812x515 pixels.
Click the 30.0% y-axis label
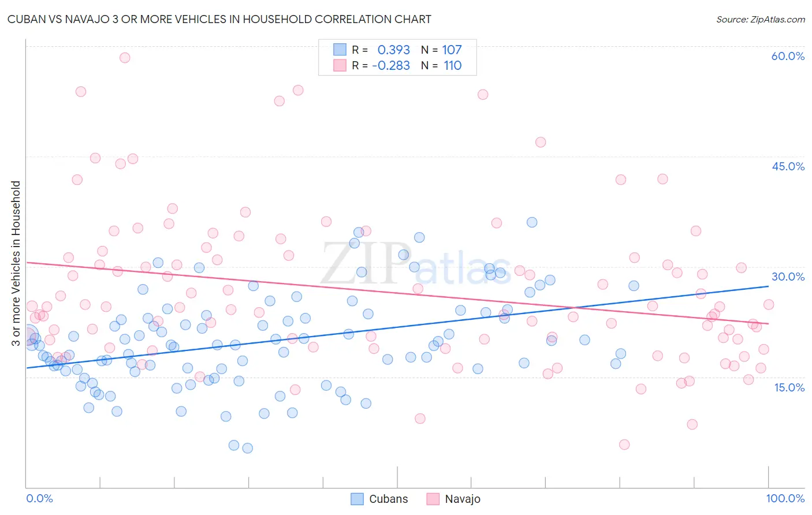click(788, 277)
